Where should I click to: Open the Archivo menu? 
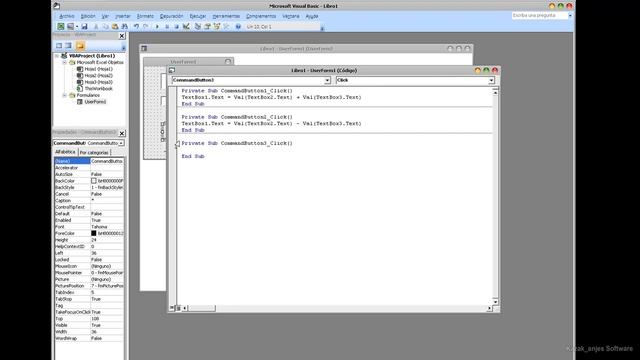67,16
